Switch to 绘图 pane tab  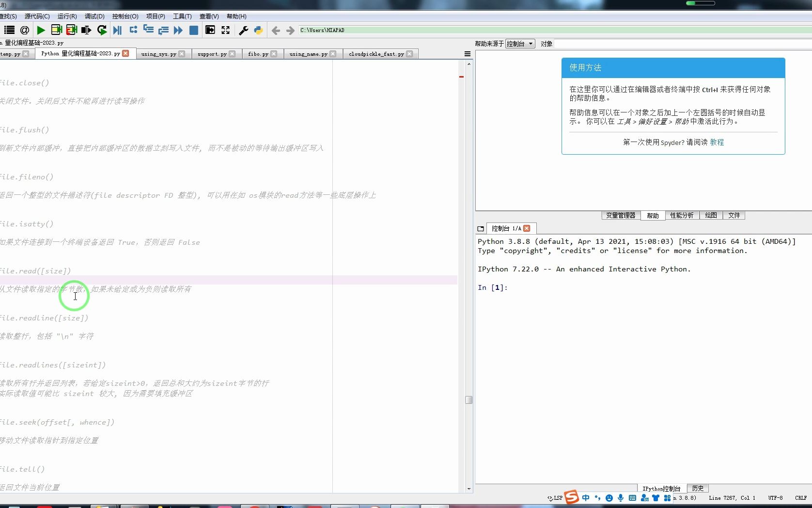click(711, 216)
